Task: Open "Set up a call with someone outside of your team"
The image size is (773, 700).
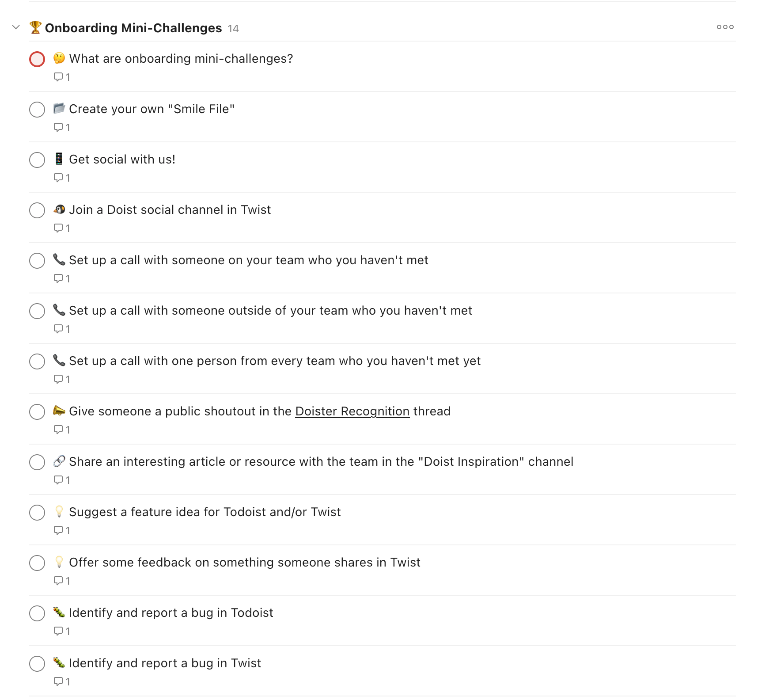Action: coord(269,310)
